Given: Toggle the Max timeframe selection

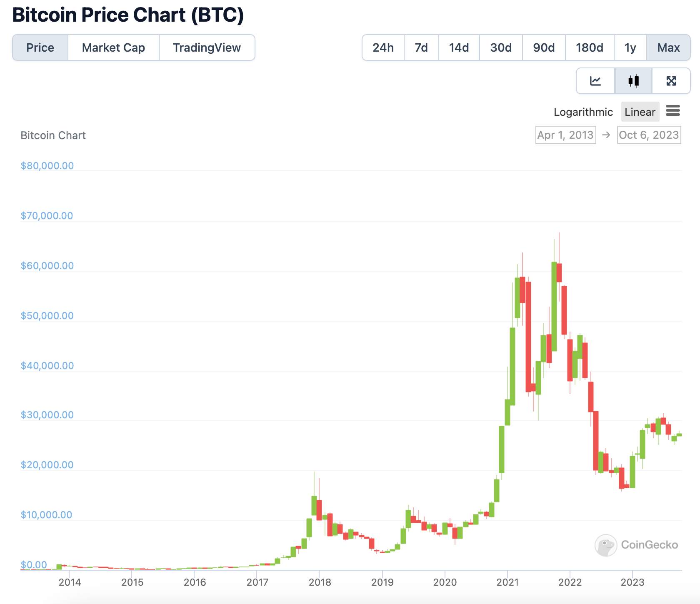Looking at the screenshot, I should point(668,47).
